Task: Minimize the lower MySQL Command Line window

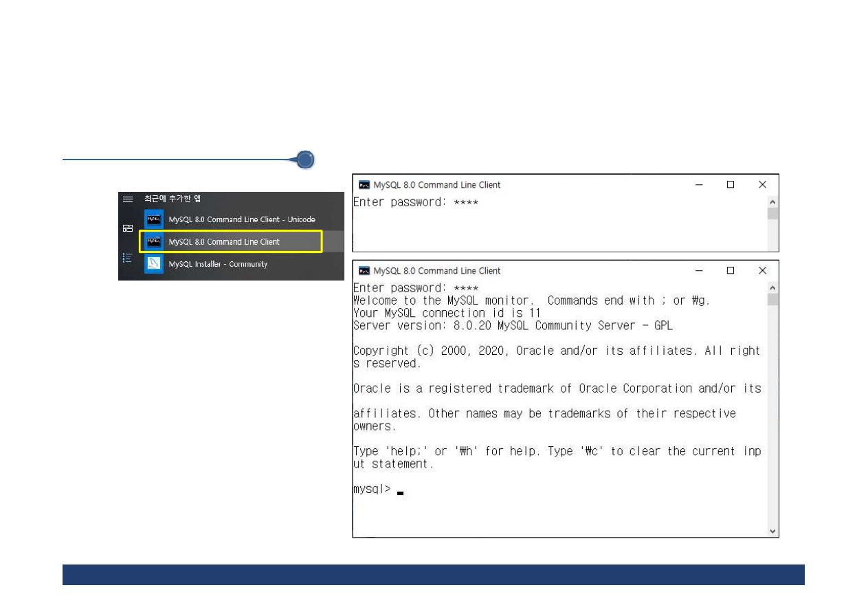Action: click(x=698, y=271)
